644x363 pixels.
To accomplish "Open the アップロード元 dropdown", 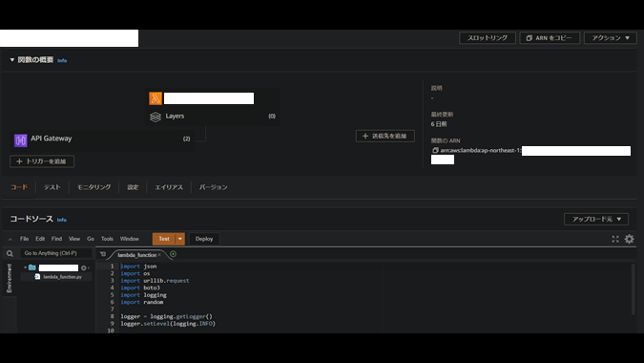I will tap(596, 219).
